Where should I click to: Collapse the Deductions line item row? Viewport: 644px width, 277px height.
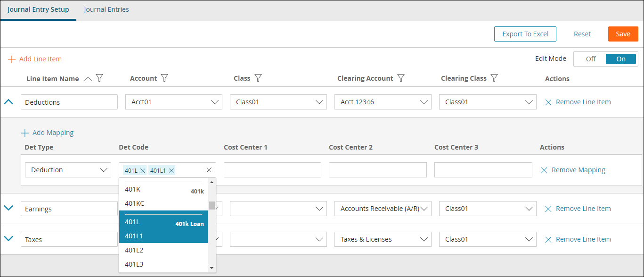[x=8, y=101]
